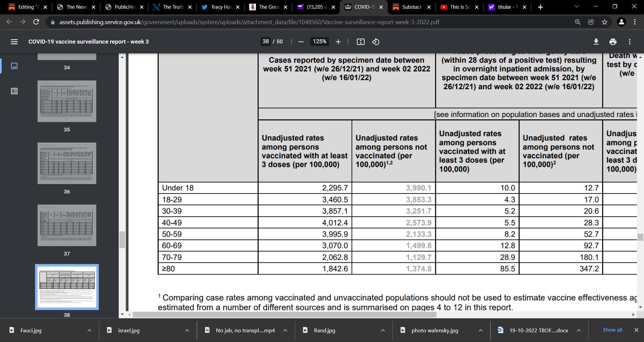Go back to previous page

(9, 22)
